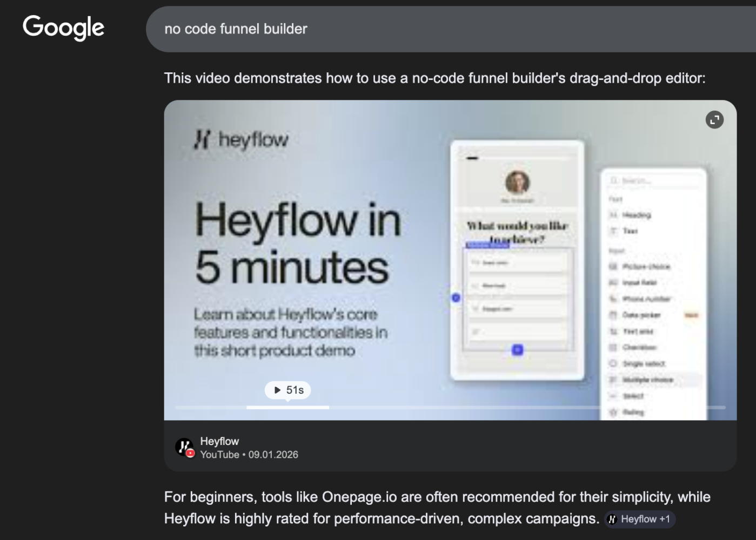Image resolution: width=756 pixels, height=540 pixels.
Task: Click the heyflow logo in the video thumbnail
Action: coord(242,140)
